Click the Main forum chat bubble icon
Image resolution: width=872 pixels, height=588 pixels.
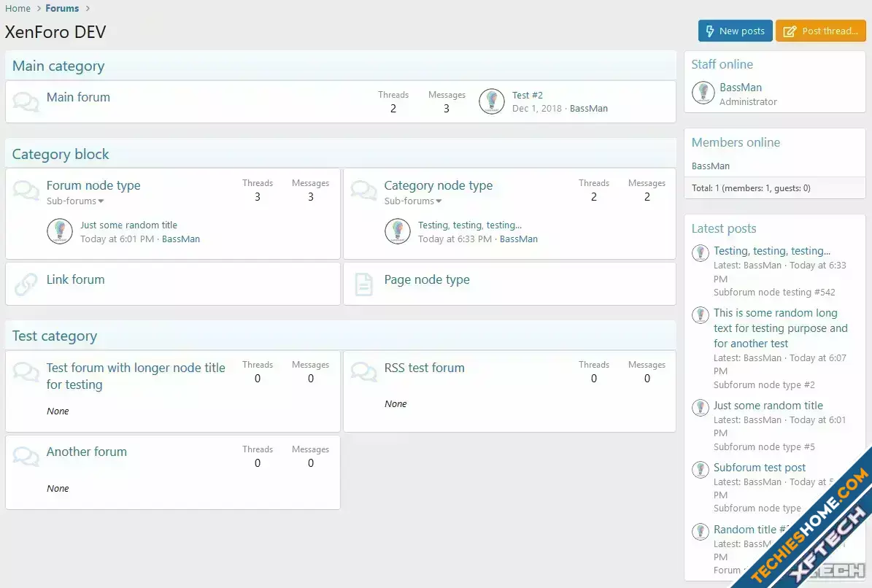[26, 101]
